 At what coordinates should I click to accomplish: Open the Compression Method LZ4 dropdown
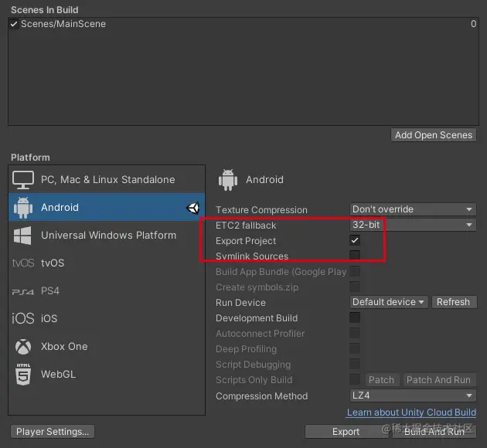413,395
